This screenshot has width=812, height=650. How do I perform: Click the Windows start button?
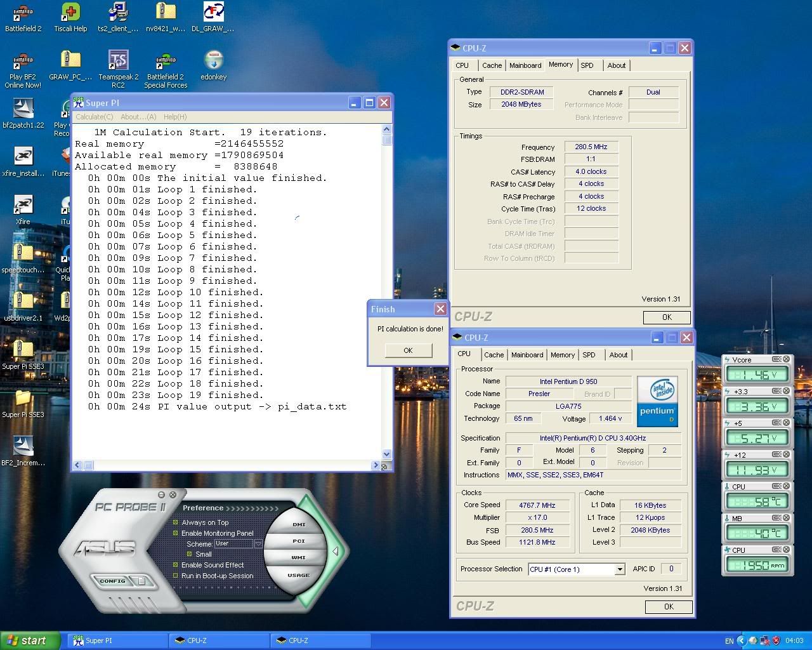pyautogui.click(x=30, y=640)
